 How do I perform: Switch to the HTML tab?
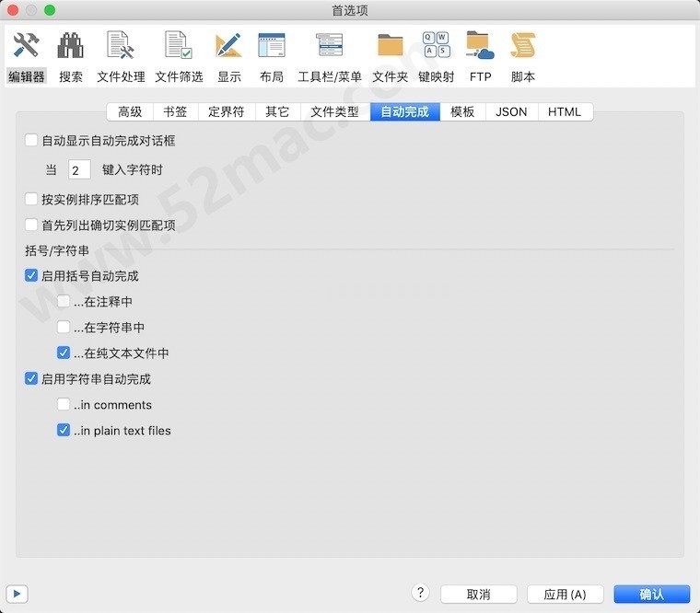tap(566, 111)
